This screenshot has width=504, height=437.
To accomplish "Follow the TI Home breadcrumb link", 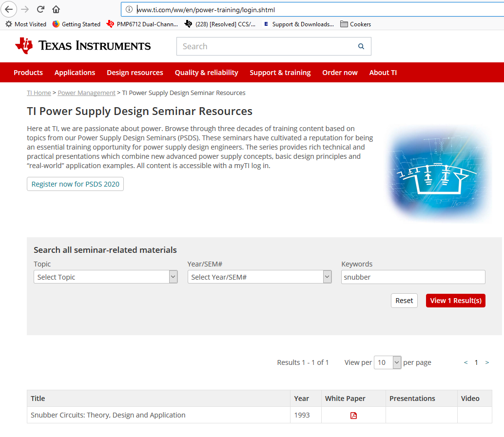I will tap(39, 93).
